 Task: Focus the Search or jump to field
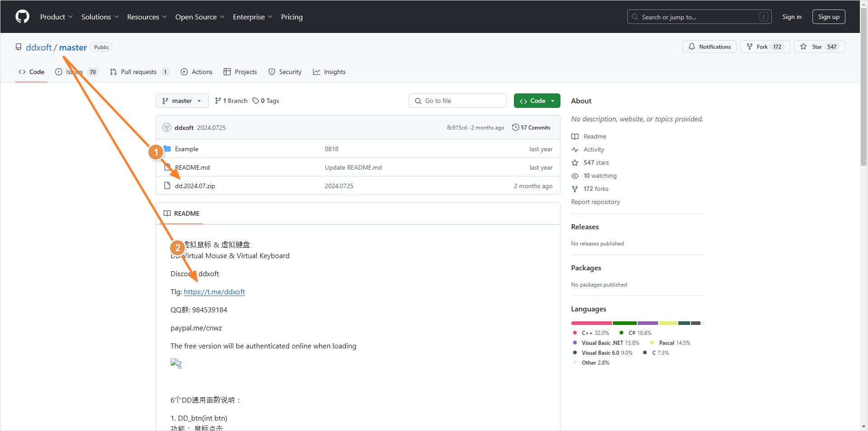(x=699, y=17)
